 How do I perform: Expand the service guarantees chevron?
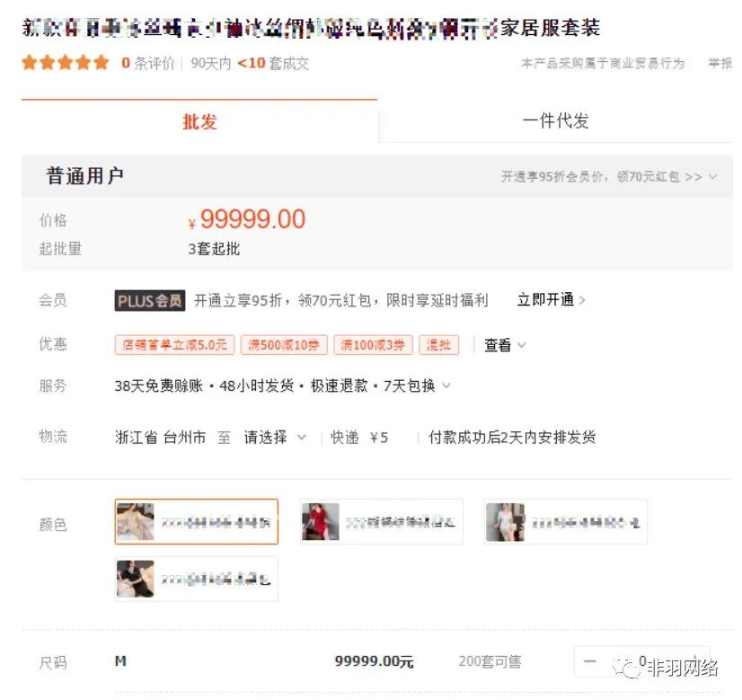(446, 386)
